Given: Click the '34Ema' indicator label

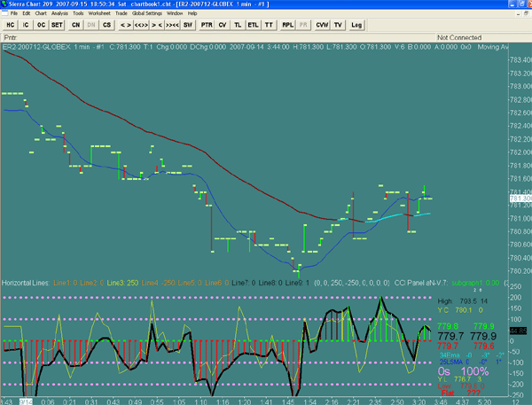Looking at the screenshot, I should tap(450, 355).
